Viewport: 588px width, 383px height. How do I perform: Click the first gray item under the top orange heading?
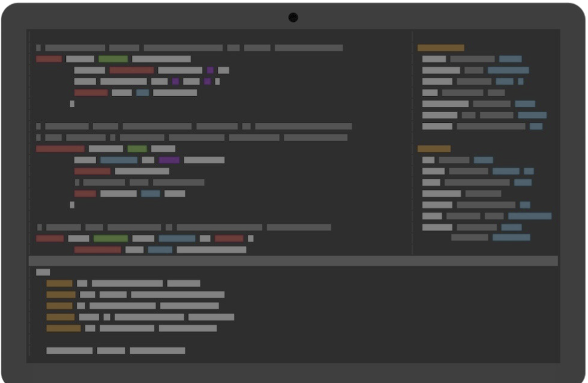434,59
